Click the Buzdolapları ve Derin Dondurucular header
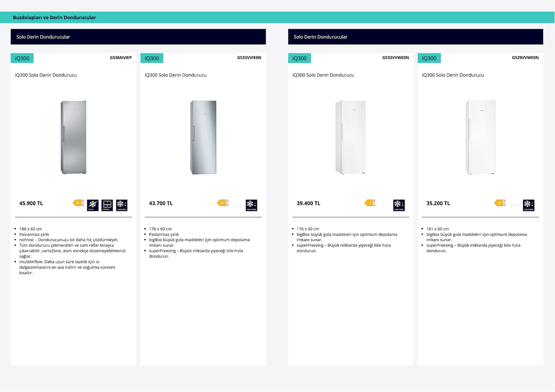The image size is (555, 392). [x=54, y=17]
